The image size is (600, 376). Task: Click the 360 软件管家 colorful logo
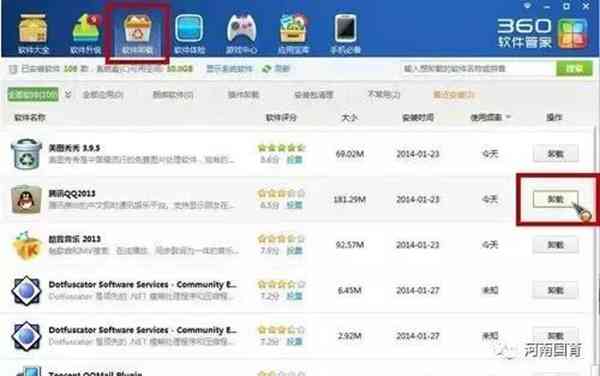573,34
